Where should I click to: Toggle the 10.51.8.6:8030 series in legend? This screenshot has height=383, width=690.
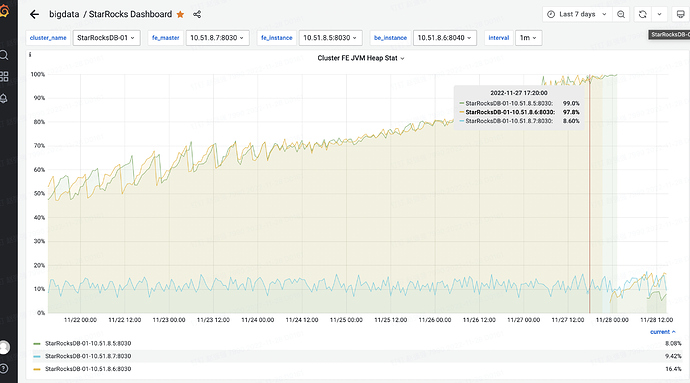click(x=88, y=369)
